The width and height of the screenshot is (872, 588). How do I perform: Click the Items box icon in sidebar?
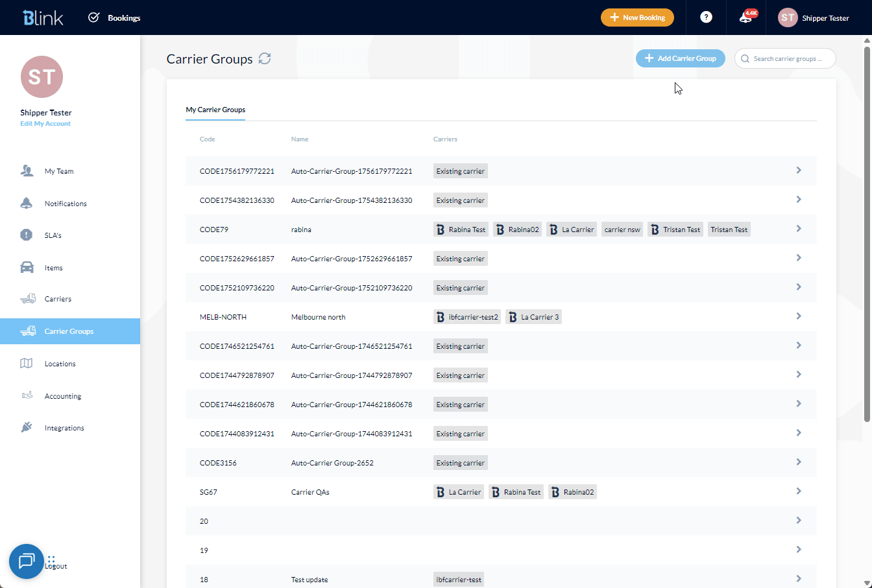click(x=27, y=267)
